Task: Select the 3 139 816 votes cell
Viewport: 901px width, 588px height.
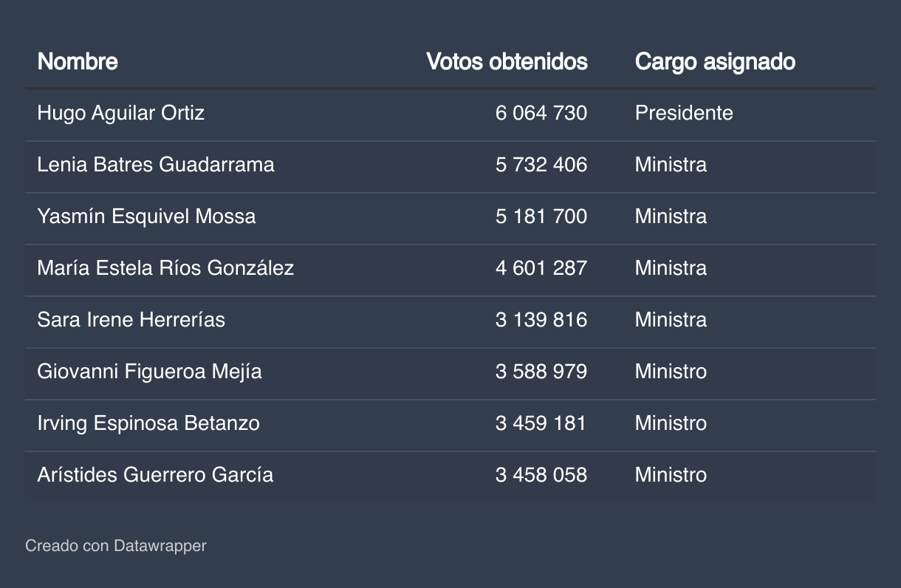Action: (541, 320)
